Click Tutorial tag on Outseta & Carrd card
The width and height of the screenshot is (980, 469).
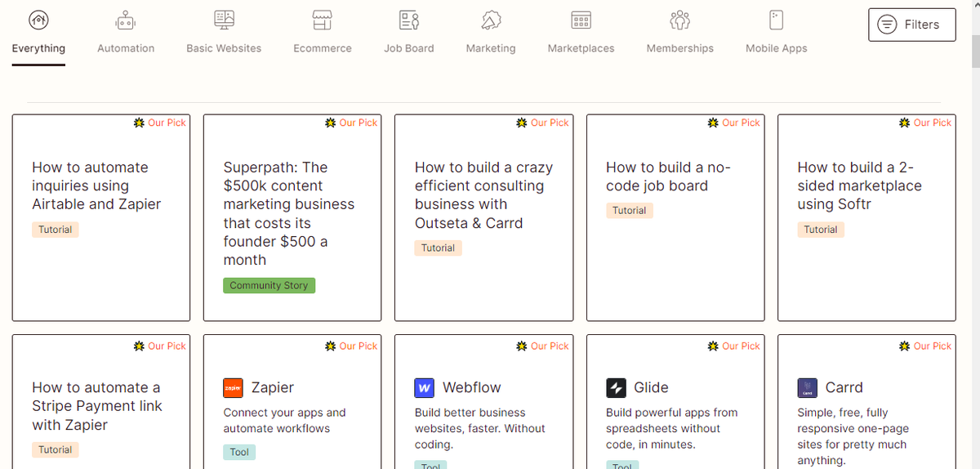438,248
